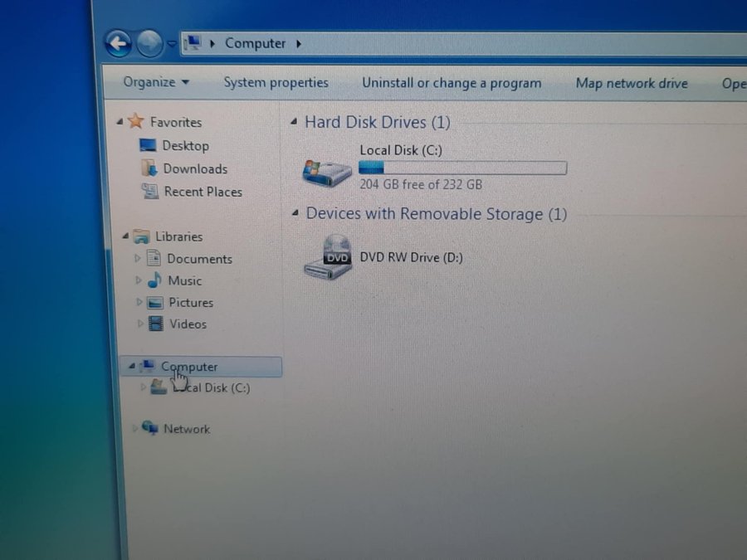Screen dimensions: 747x560
Task: Open the DVD RW Drive (D:) icon
Action: 327,258
